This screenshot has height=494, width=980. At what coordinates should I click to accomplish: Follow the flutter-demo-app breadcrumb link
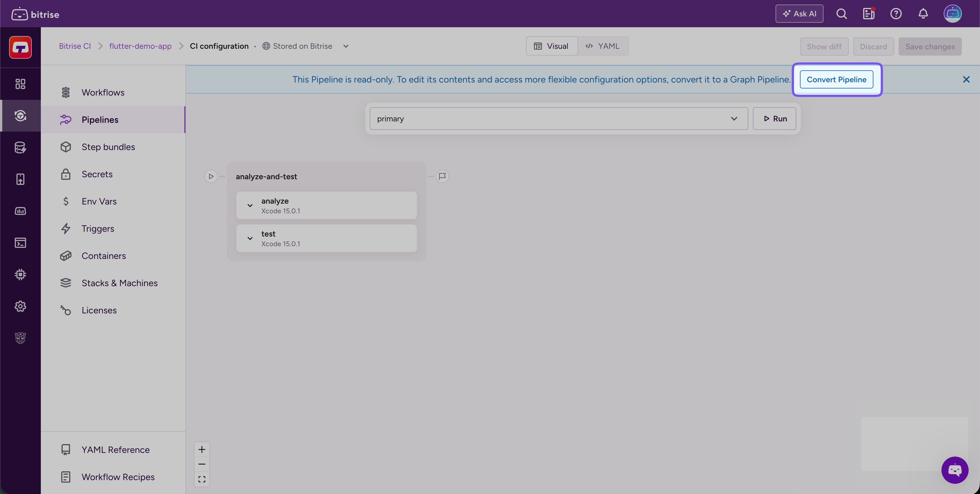140,47
